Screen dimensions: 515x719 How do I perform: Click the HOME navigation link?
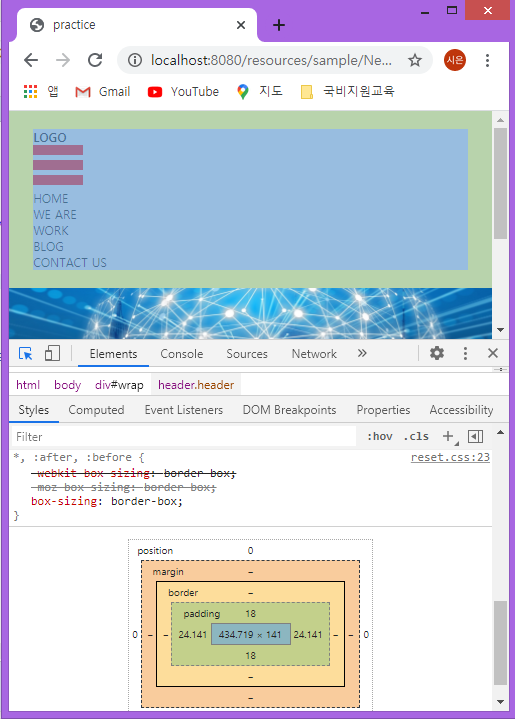coord(51,199)
